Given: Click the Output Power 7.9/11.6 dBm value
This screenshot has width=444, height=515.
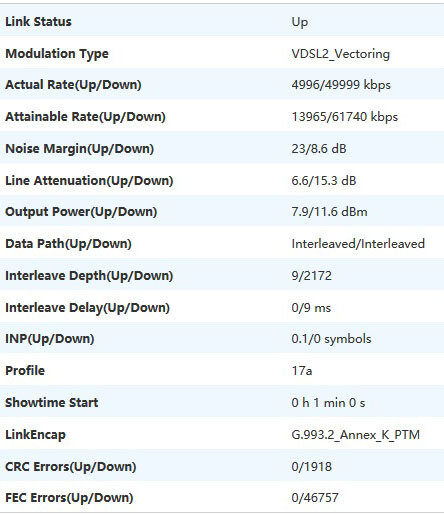Looking at the screenshot, I should pyautogui.click(x=329, y=212).
